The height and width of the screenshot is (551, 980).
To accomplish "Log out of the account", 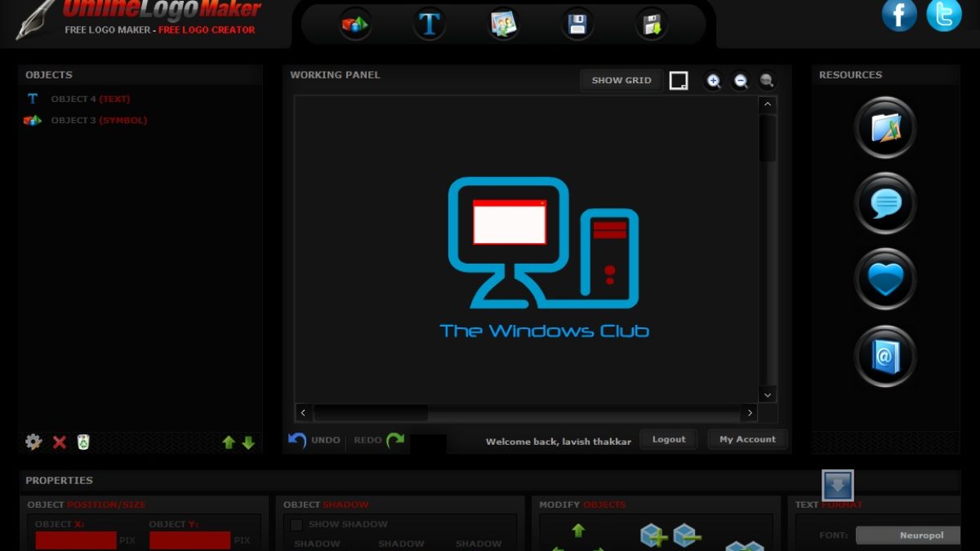I will point(669,439).
